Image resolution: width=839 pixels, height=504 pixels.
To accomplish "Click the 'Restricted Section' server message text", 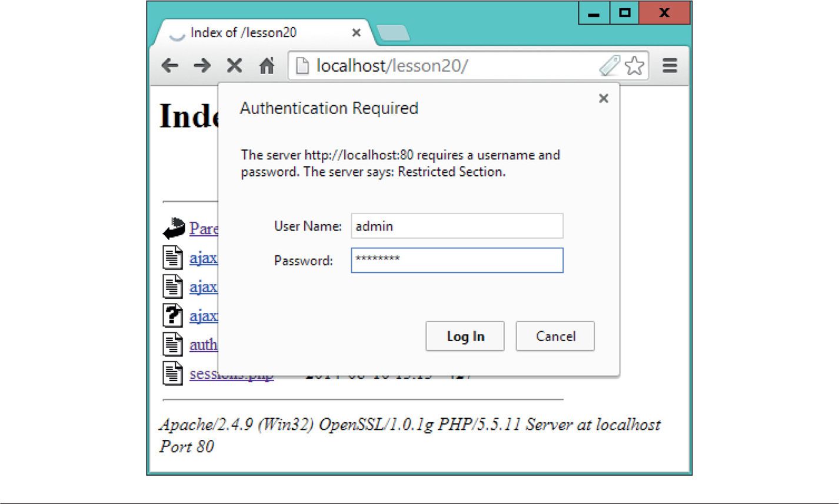I will tap(451, 172).
